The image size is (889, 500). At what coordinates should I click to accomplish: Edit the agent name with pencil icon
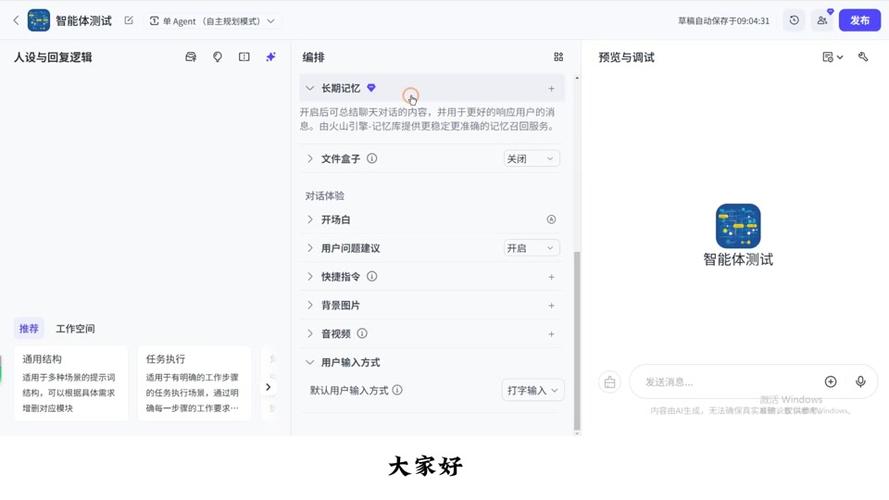pyautogui.click(x=129, y=20)
